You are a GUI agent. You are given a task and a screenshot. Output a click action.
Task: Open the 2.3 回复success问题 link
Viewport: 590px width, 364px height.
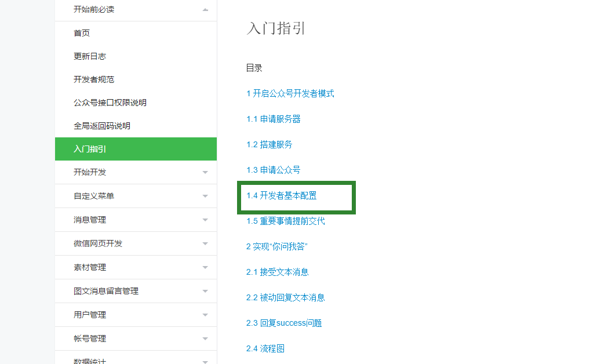coord(284,323)
